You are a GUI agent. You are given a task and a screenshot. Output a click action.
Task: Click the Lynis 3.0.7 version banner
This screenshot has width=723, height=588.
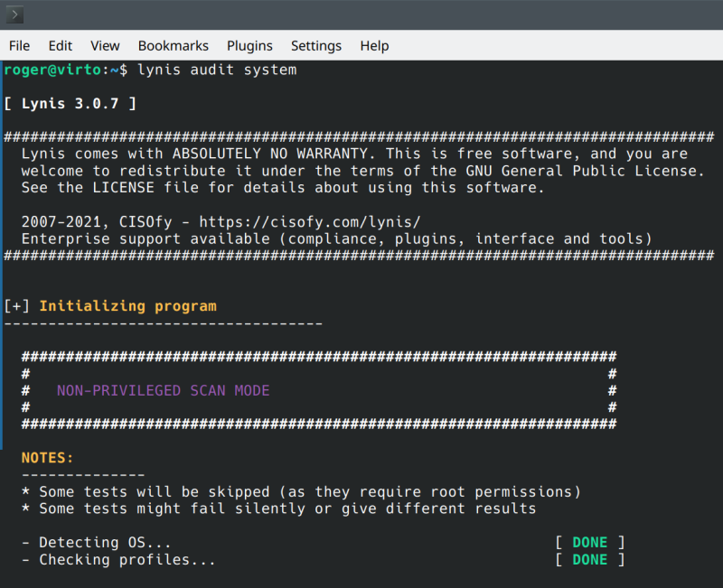tap(70, 104)
